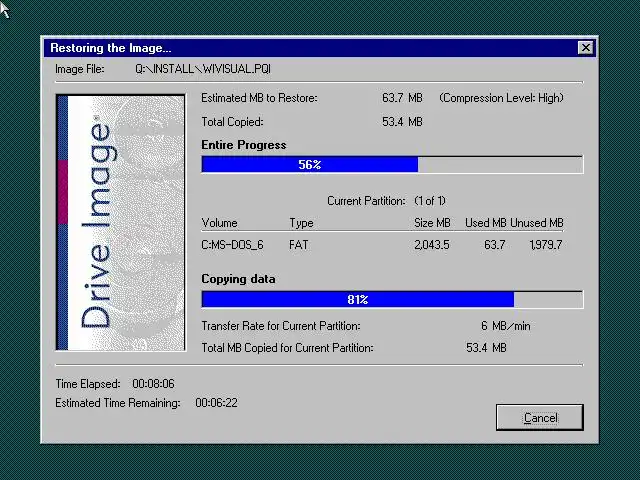The height and width of the screenshot is (480, 640).
Task: Click the (1 of 1) partition count
Action: (x=430, y=201)
